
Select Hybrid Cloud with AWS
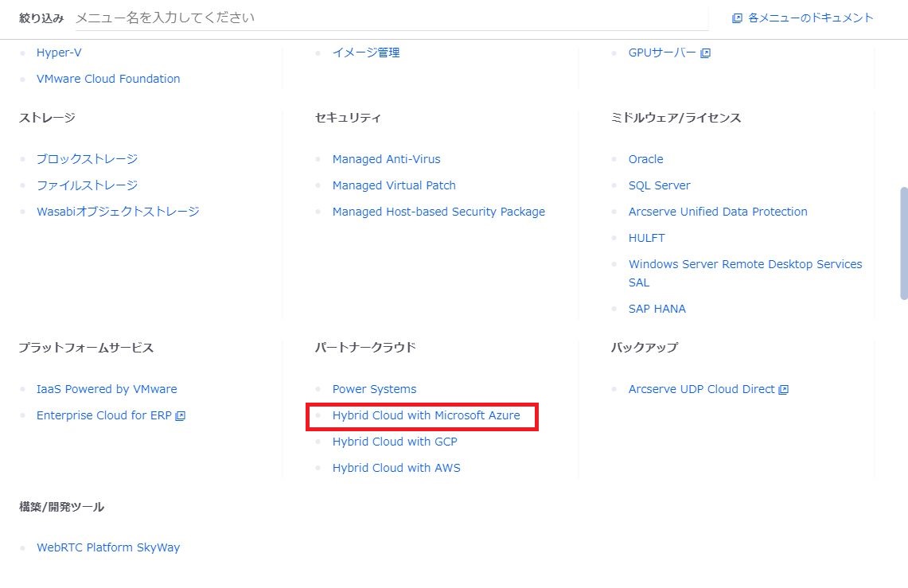pyautogui.click(x=396, y=468)
